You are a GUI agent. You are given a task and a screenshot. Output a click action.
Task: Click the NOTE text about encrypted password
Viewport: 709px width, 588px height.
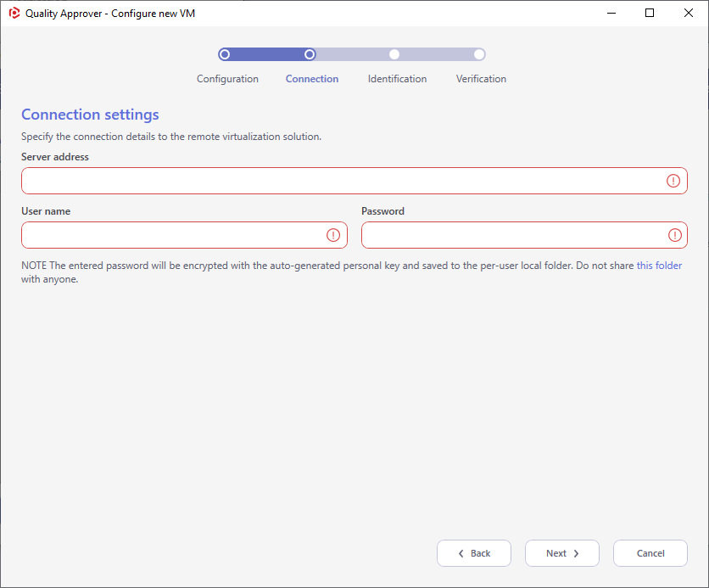point(351,272)
